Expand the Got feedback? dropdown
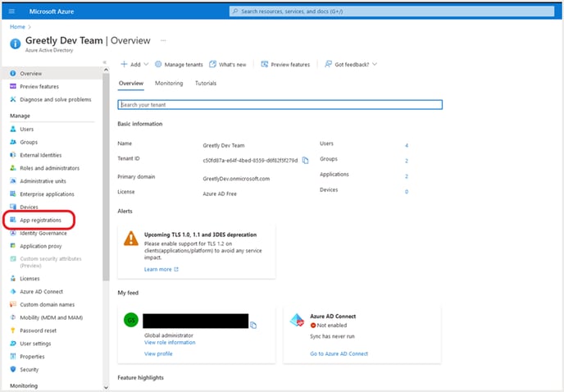This screenshot has height=392, width=564. pyautogui.click(x=375, y=64)
